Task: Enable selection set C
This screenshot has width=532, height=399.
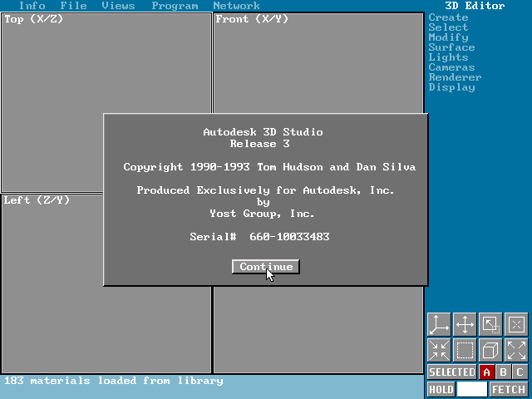Action: point(520,372)
